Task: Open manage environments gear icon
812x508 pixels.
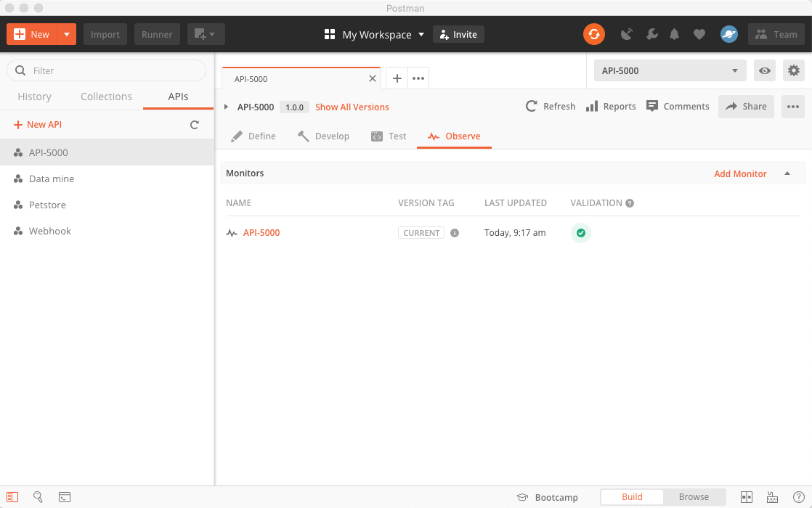Action: (x=793, y=70)
